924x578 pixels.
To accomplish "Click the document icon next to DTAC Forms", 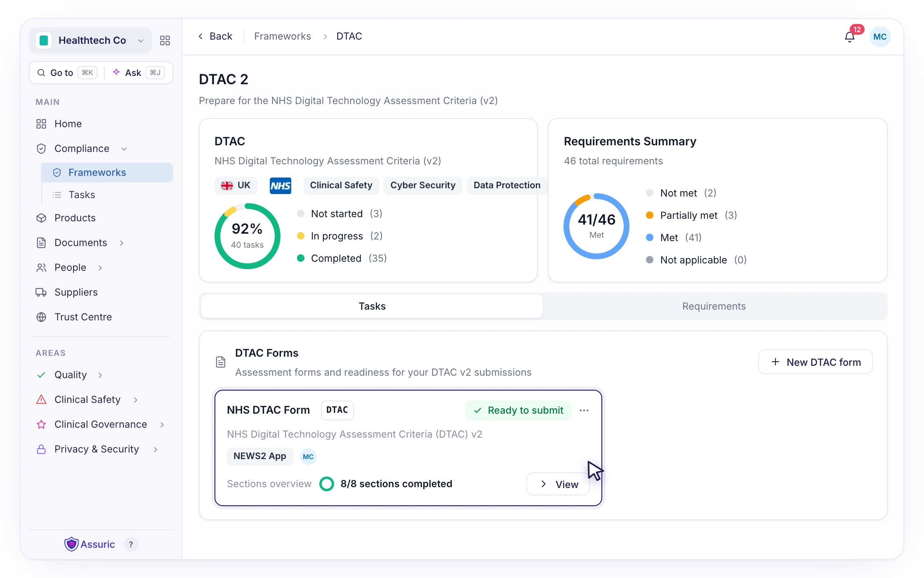I will [221, 362].
